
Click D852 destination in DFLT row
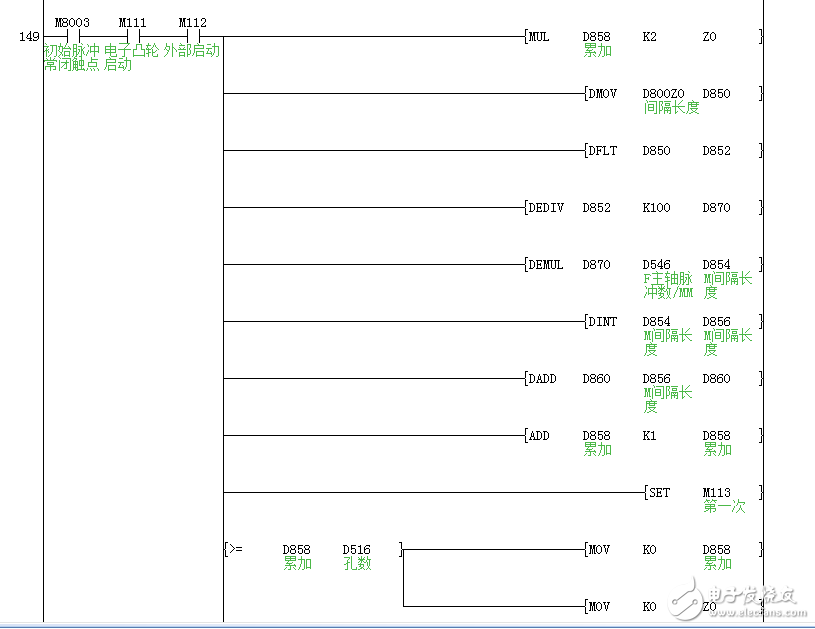pos(716,151)
